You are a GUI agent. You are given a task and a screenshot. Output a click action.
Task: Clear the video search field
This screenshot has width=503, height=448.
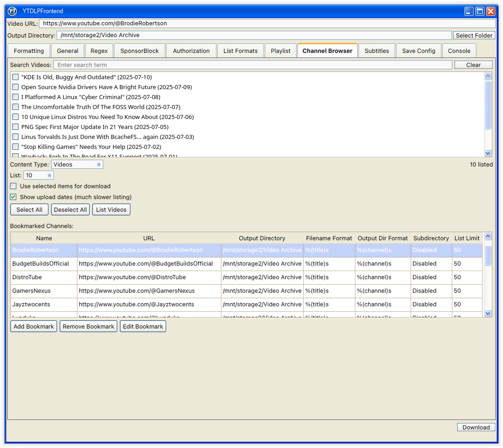coord(474,65)
